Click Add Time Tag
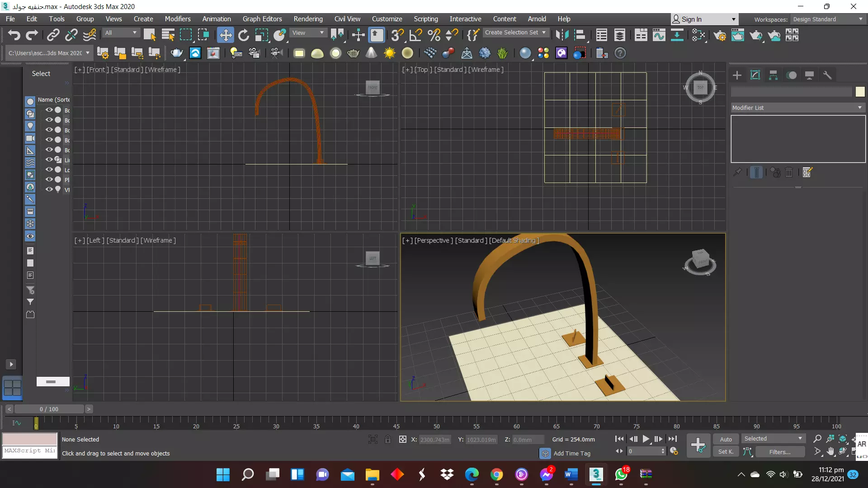Image resolution: width=868 pixels, height=488 pixels. (572, 453)
